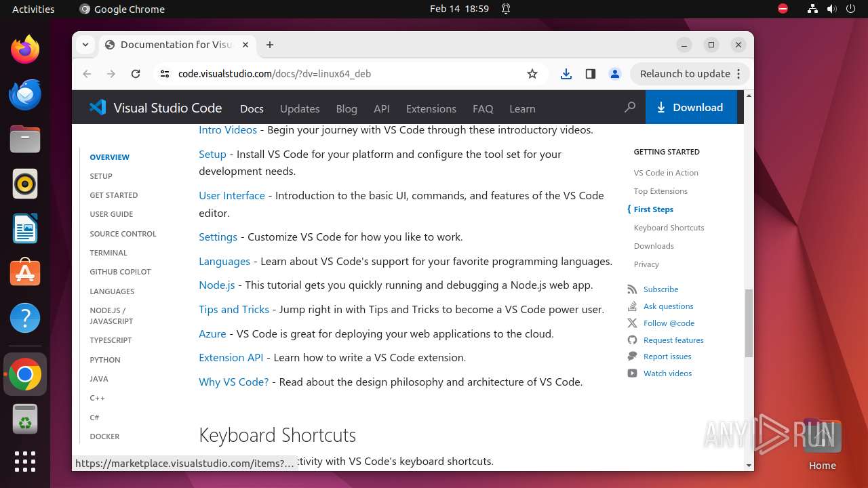Open the clock and calendar panel
This screenshot has width=868, height=488.
459,9
